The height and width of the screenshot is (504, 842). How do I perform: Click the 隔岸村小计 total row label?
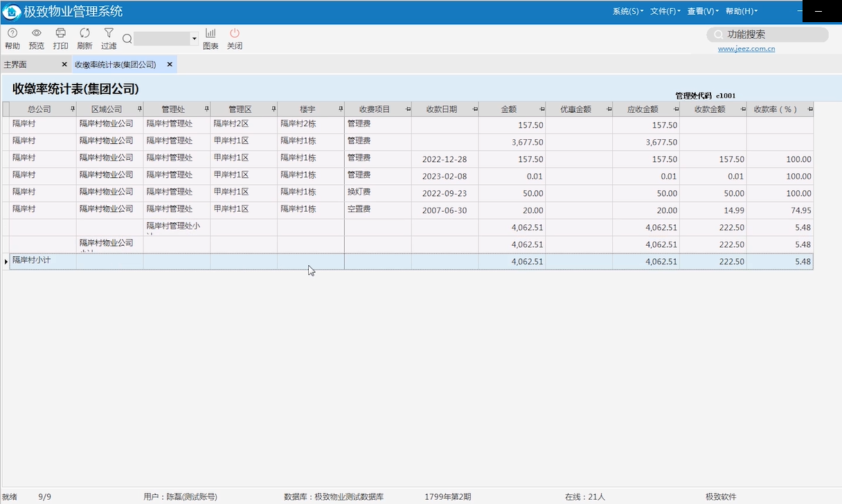coord(33,260)
